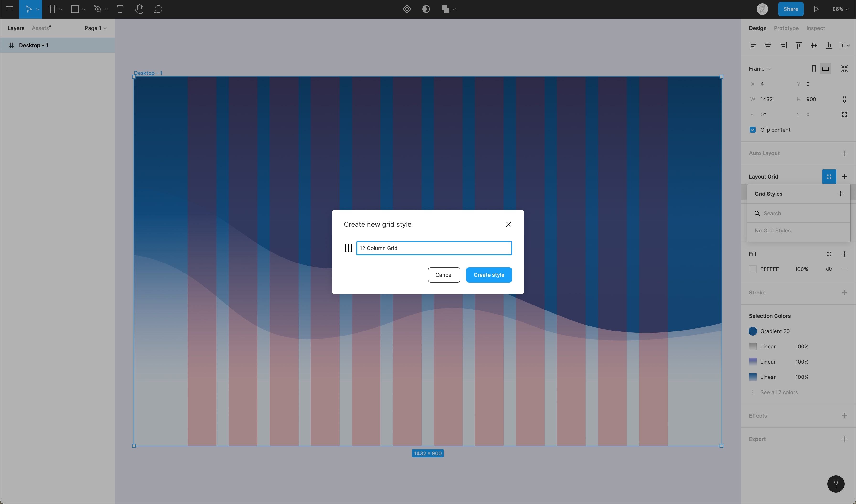Image resolution: width=856 pixels, height=504 pixels.
Task: Click the resize to fit icon
Action: click(844, 68)
